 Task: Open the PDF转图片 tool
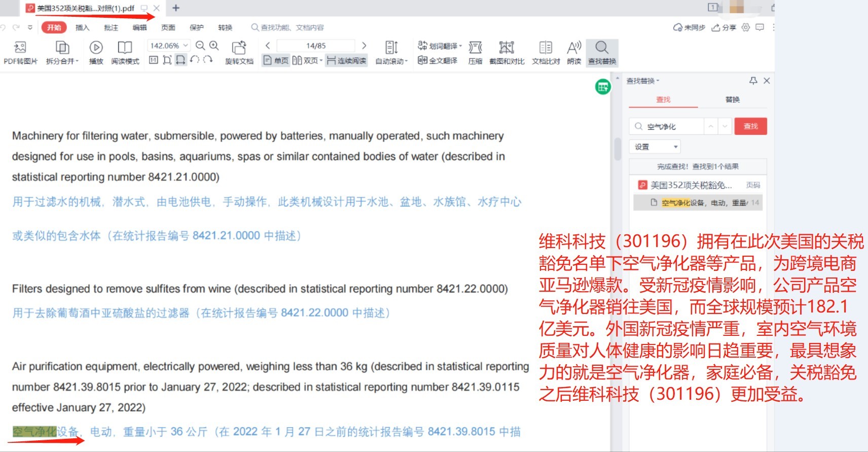tap(20, 53)
